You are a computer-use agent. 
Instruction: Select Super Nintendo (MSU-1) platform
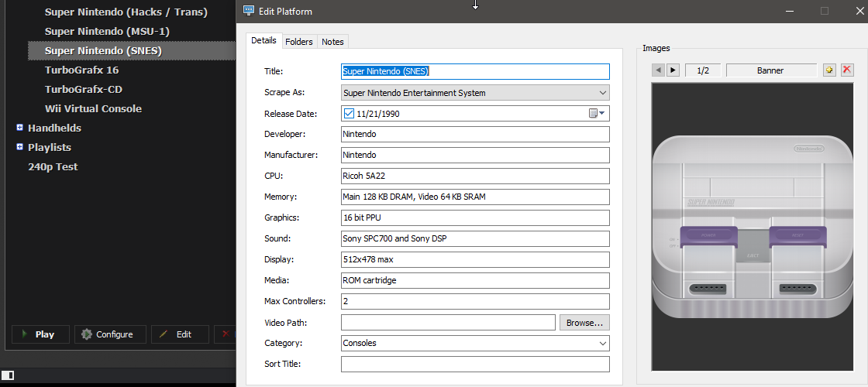107,31
